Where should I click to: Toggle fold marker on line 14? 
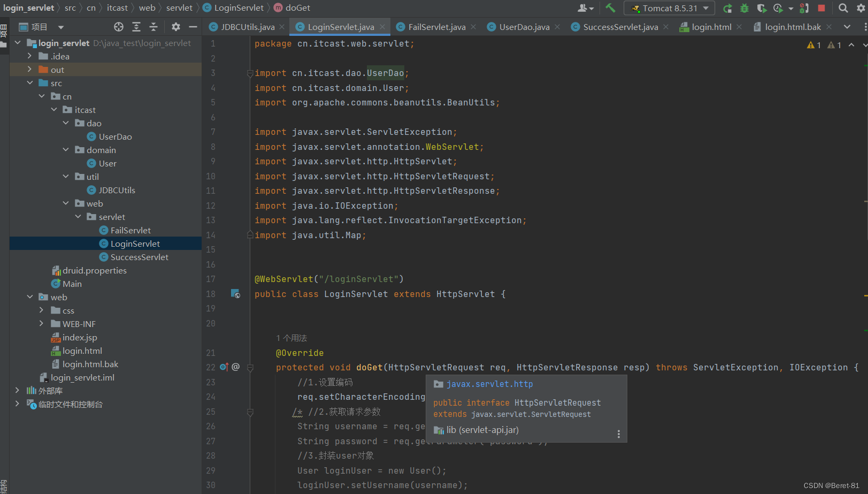click(x=250, y=234)
